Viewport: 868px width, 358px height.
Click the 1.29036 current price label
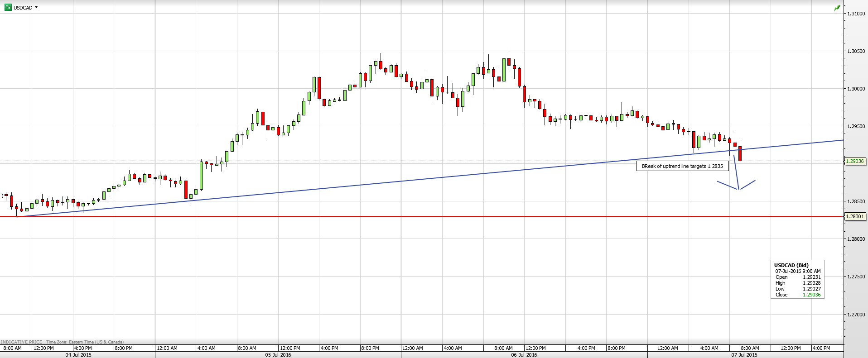click(855, 161)
